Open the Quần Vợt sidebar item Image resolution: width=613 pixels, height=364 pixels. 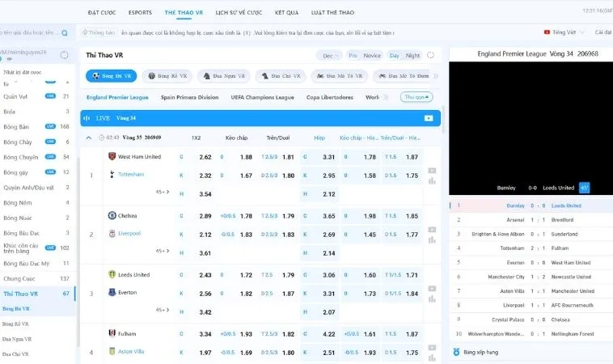coord(37,96)
